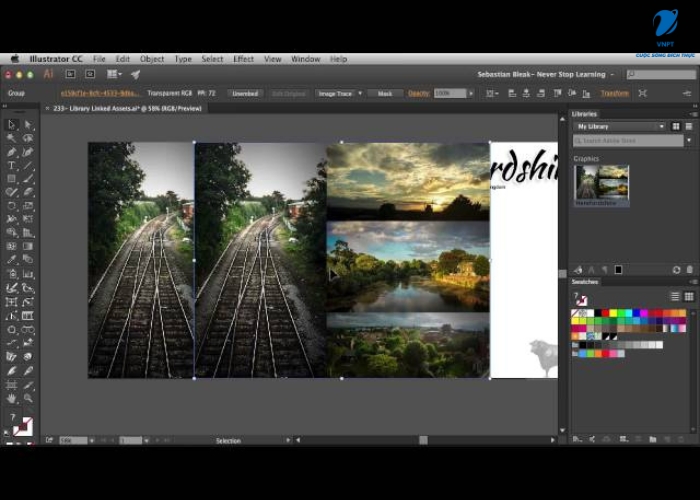The width and height of the screenshot is (700, 500).
Task: Select the Paintbrush tool
Action: click(28, 179)
